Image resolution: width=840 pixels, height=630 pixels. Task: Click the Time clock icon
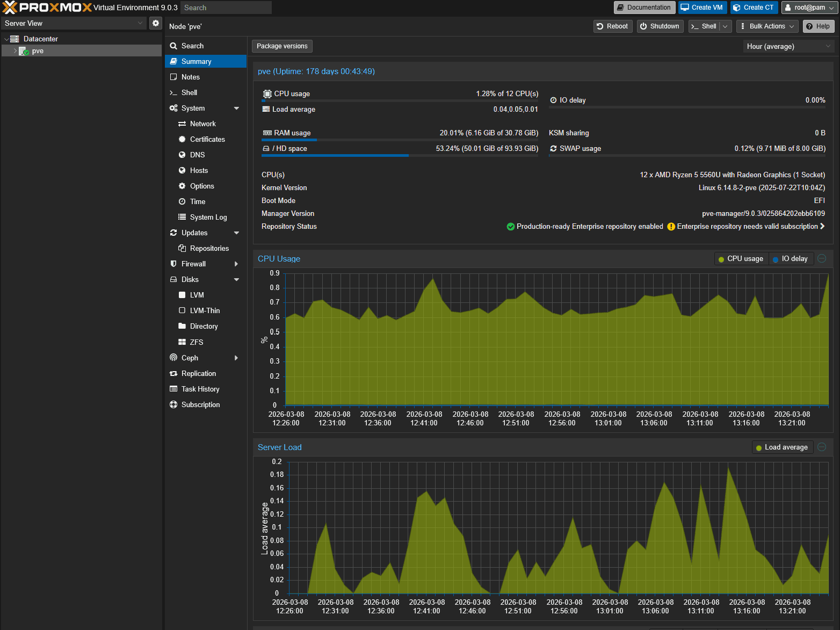click(x=182, y=202)
